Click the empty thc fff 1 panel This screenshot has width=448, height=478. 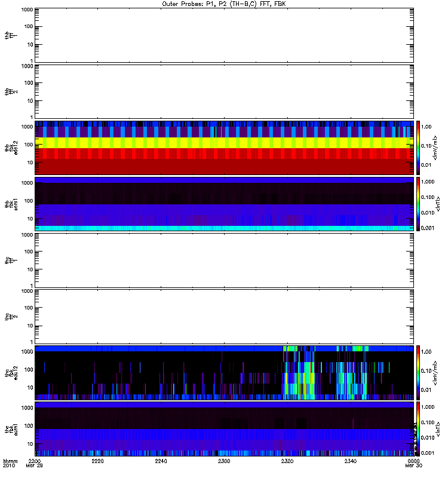(224, 261)
